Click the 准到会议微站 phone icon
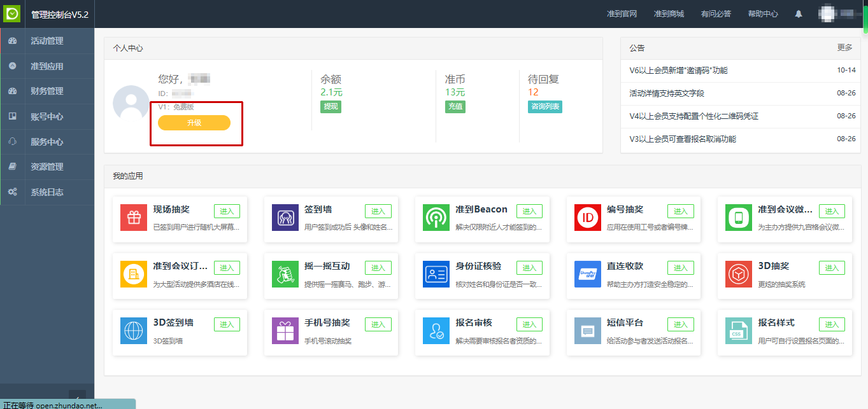The height and width of the screenshot is (409, 868). tap(739, 218)
